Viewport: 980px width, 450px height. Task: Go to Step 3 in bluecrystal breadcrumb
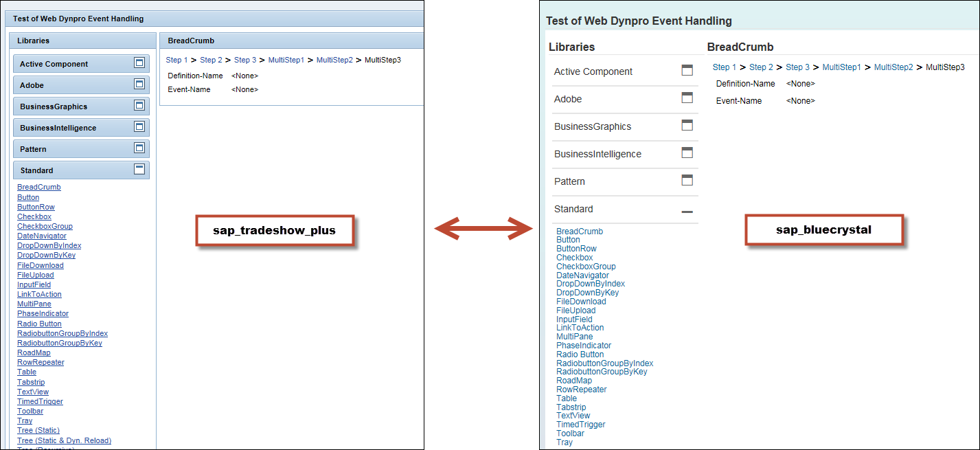tap(798, 67)
